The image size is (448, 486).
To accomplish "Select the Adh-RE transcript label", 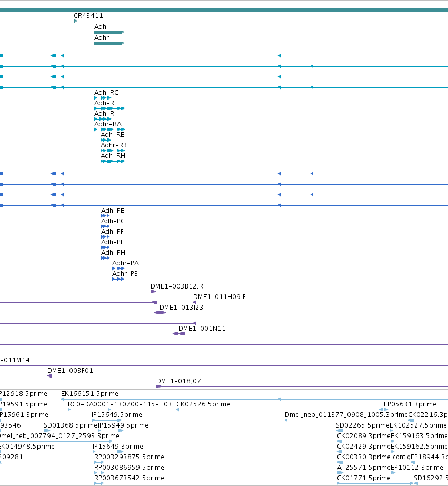I will [113, 134].
